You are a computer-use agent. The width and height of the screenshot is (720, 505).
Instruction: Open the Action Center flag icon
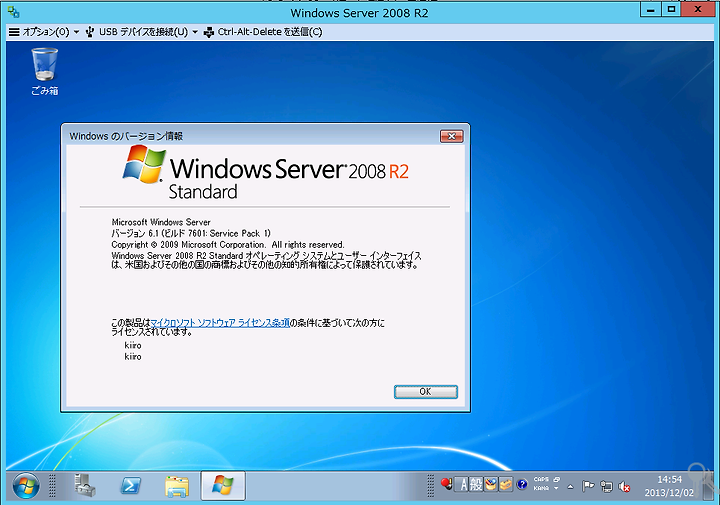tap(588, 486)
